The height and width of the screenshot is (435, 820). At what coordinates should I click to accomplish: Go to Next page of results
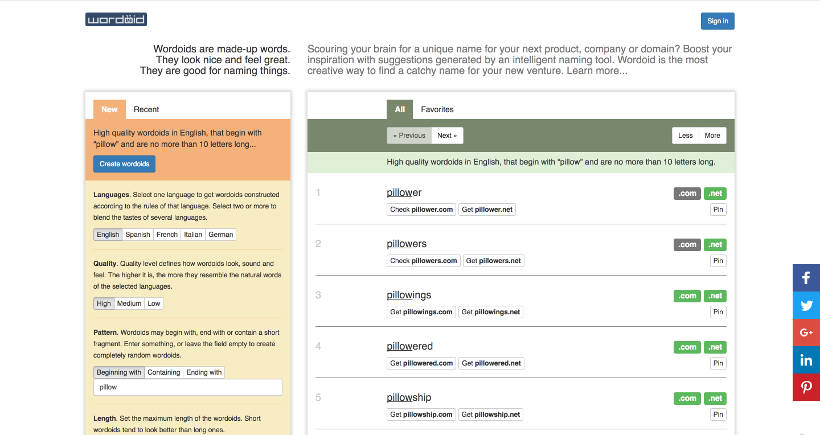[447, 135]
